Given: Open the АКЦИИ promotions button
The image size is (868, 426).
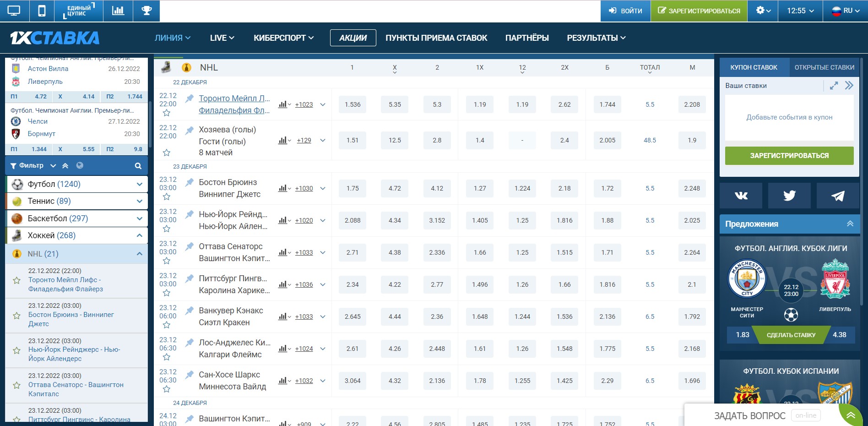Looking at the screenshot, I should (x=353, y=38).
